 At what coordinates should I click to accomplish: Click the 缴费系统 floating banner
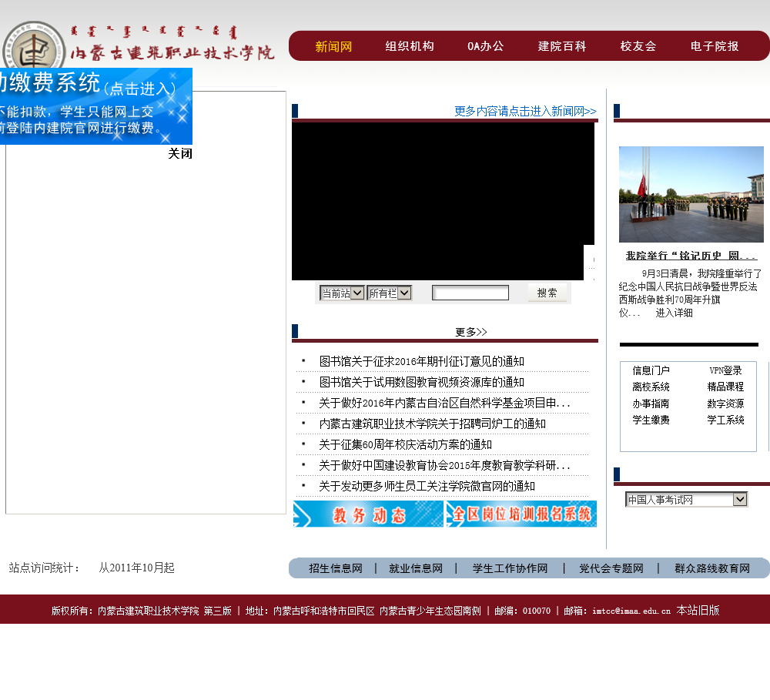[95, 106]
